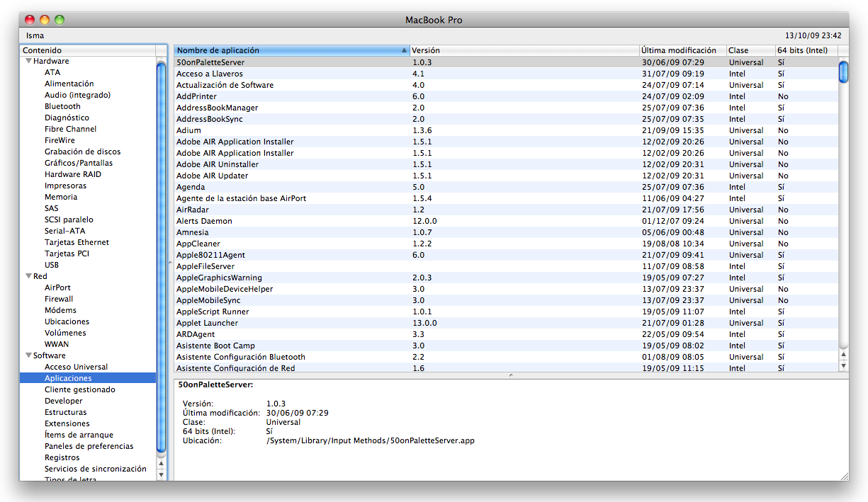Select Extensiones under Software
The height and width of the screenshot is (502, 868).
(x=67, y=424)
